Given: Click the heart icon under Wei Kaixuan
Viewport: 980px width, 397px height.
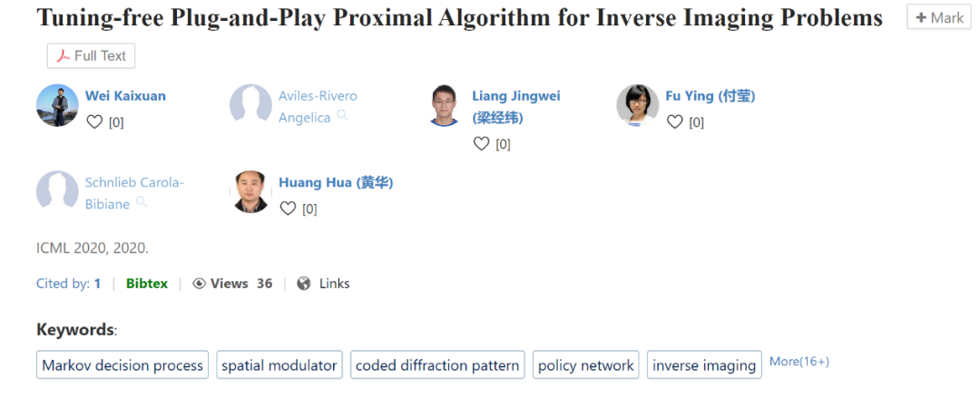Looking at the screenshot, I should point(94,121).
